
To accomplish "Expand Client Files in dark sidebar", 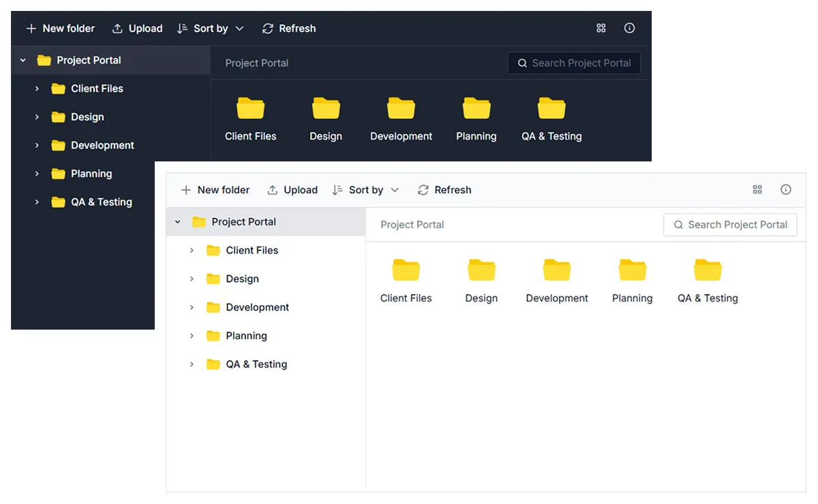I will click(37, 89).
